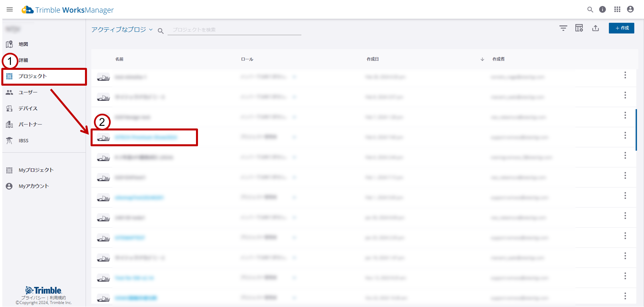This screenshot has height=307, width=644.
Task: Open the table column settings icon
Action: click(579, 28)
